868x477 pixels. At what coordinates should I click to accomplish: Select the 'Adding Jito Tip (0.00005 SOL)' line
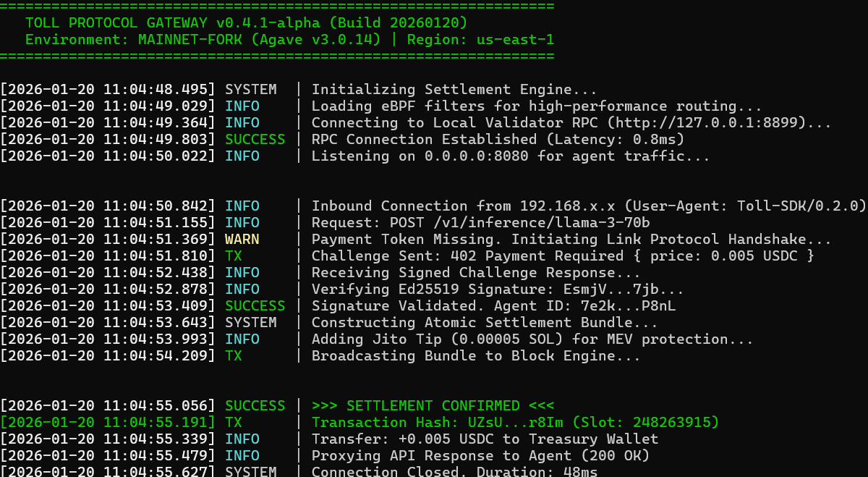pyautogui.click(x=532, y=339)
